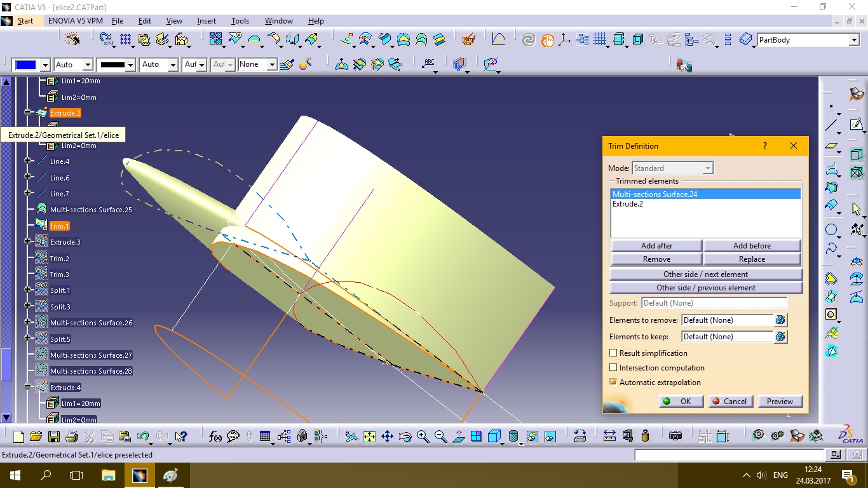Image resolution: width=868 pixels, height=488 pixels.
Task: Click the Add after button
Action: (x=656, y=245)
